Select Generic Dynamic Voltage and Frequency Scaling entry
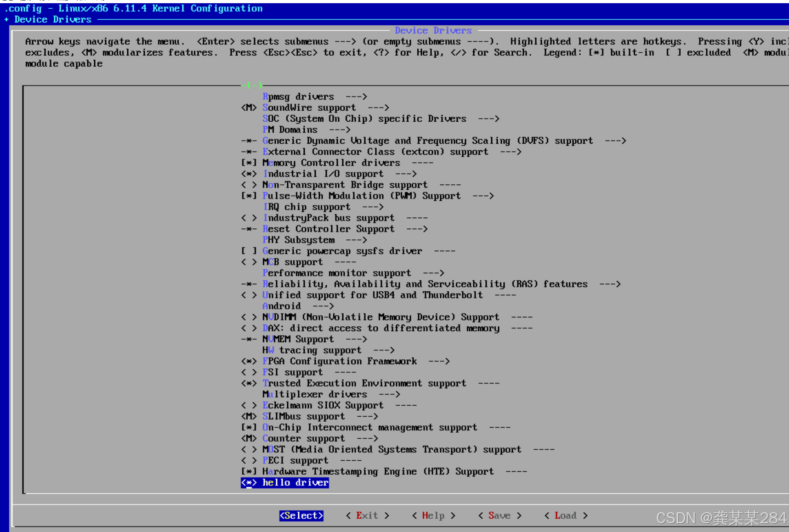Image resolution: width=789 pixels, height=532 pixels. pos(428,141)
